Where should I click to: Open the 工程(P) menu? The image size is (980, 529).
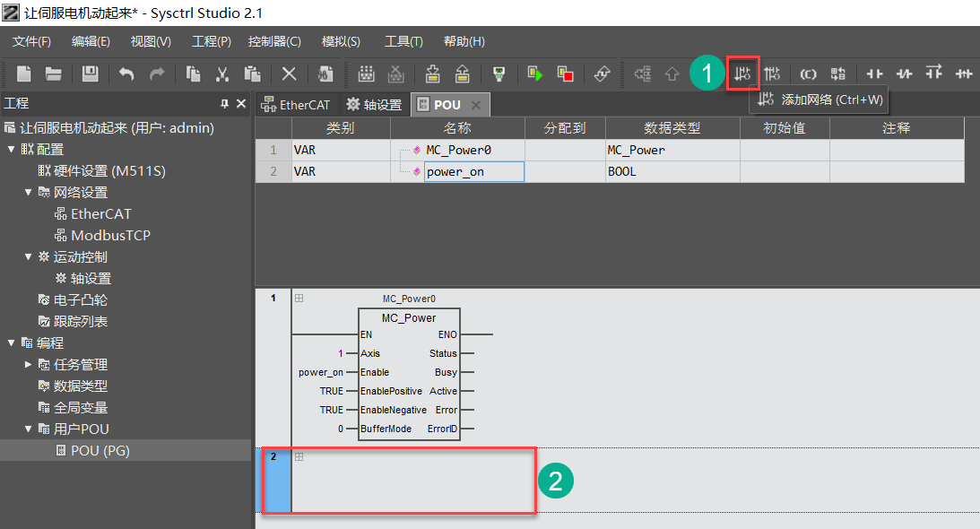pyautogui.click(x=212, y=41)
